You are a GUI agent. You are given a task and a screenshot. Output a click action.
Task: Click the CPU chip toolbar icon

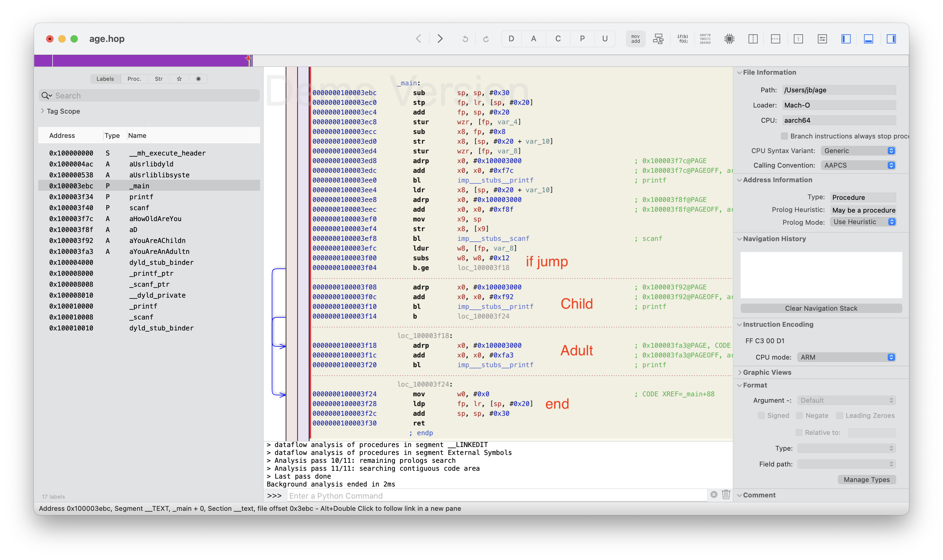pos(729,39)
